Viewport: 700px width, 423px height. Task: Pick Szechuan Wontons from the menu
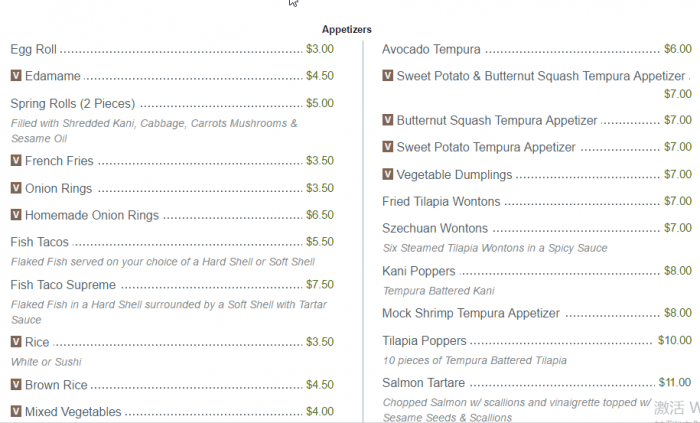tap(435, 228)
